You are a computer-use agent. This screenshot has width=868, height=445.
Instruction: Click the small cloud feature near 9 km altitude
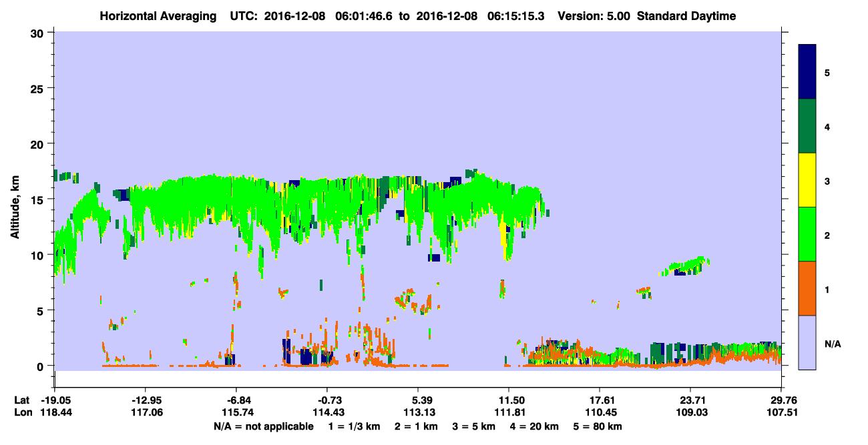coord(684,266)
